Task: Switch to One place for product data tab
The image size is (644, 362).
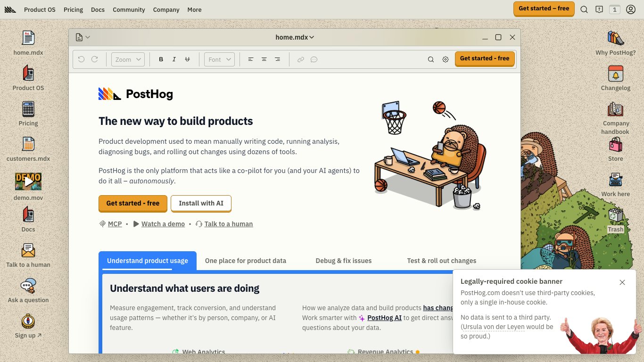Action: (246, 261)
